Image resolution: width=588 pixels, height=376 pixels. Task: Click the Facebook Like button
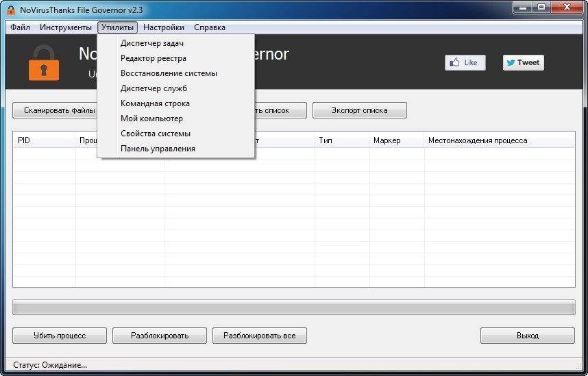click(x=465, y=62)
